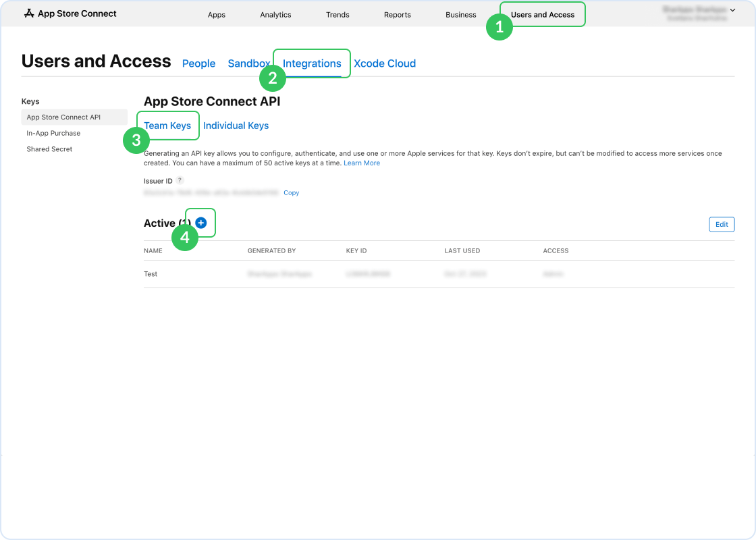
Task: Open the Issuer ID help tooltip
Action: point(180,180)
